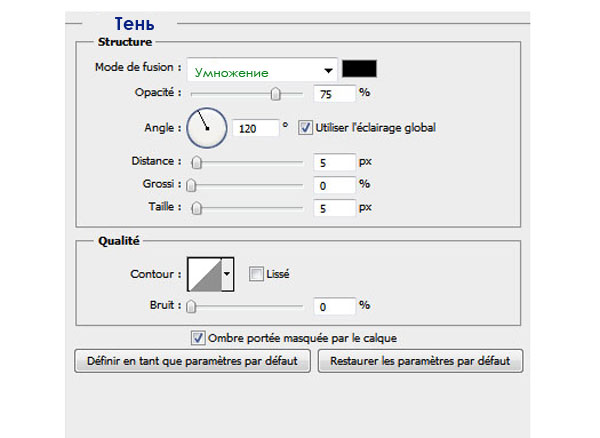Click the Distance value field

pyautogui.click(x=334, y=162)
